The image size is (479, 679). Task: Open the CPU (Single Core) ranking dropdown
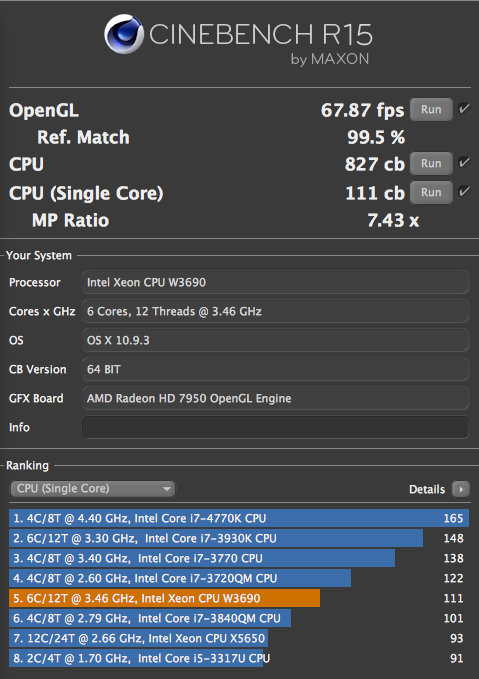(x=92, y=488)
